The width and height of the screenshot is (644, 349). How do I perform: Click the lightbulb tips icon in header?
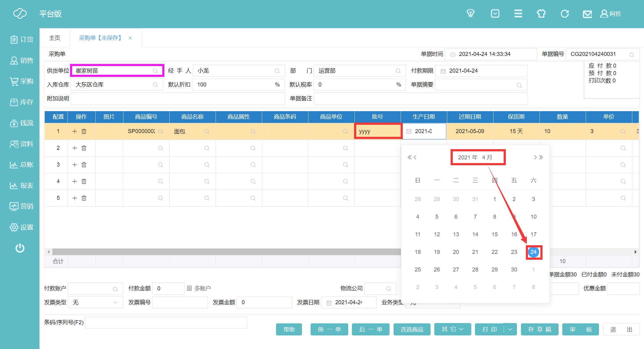click(470, 14)
